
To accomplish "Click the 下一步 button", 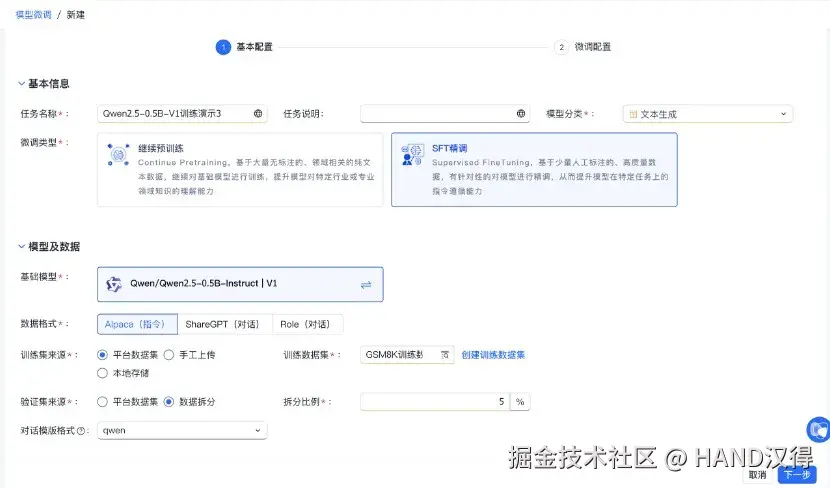I will click(797, 474).
